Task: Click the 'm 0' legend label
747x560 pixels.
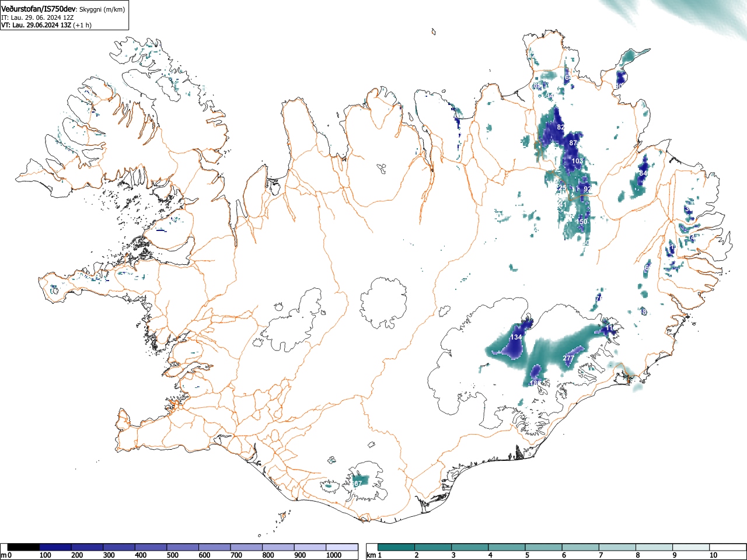Action: [6, 555]
